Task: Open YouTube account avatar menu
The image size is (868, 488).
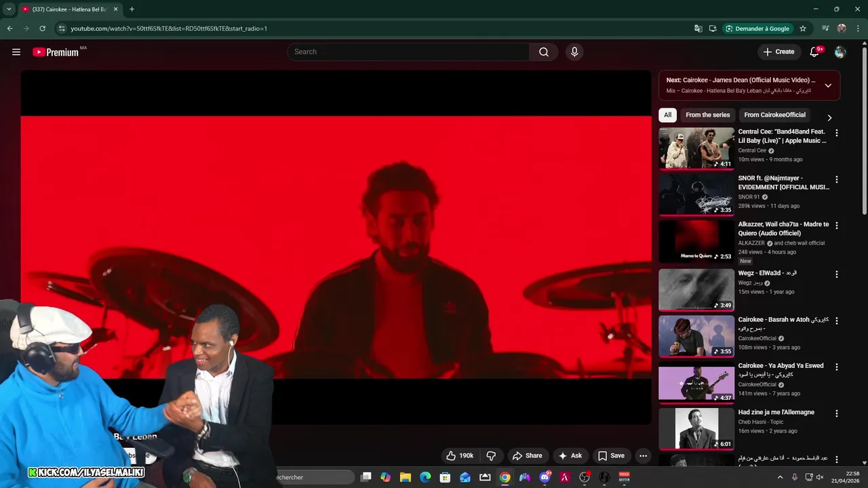Action: pos(840,52)
